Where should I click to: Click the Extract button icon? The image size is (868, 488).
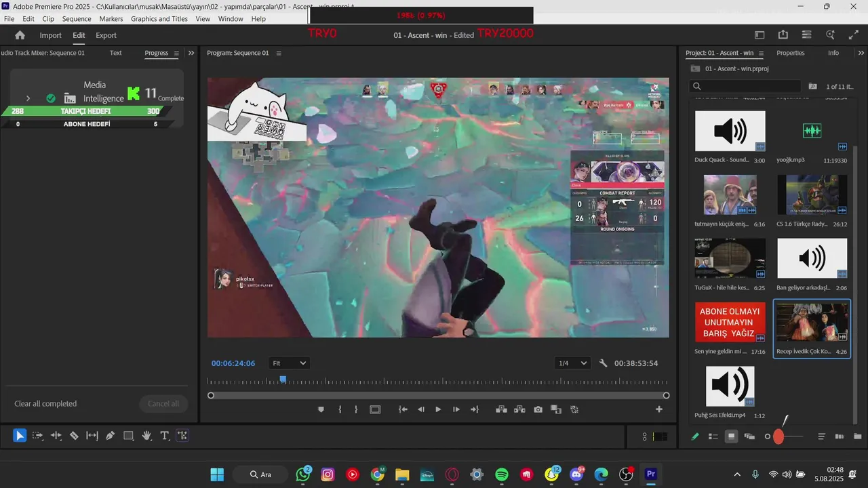[x=519, y=409]
